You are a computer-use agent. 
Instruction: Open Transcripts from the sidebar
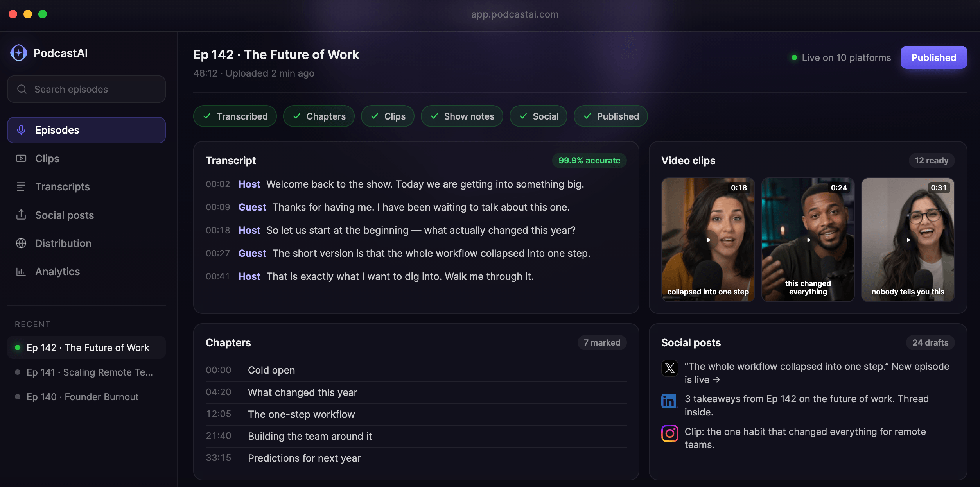[x=86, y=187]
